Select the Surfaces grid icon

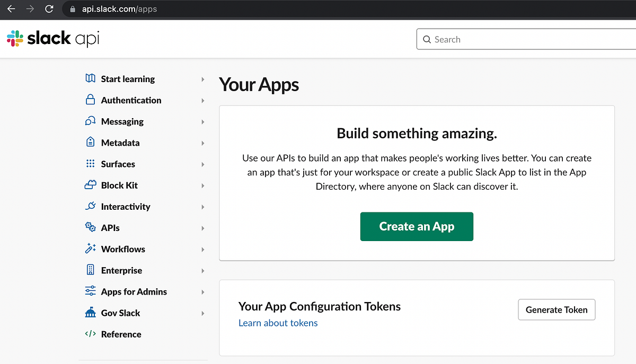click(x=90, y=164)
